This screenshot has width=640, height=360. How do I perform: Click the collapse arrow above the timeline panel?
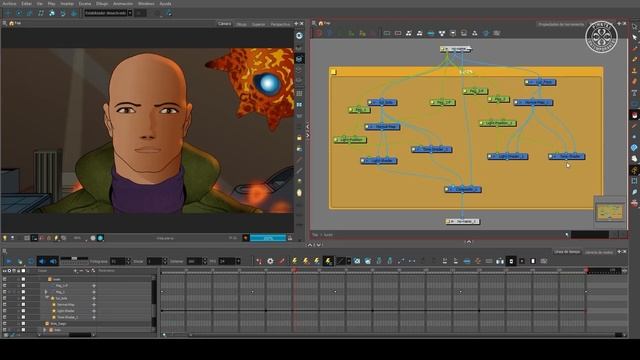[x=469, y=242]
